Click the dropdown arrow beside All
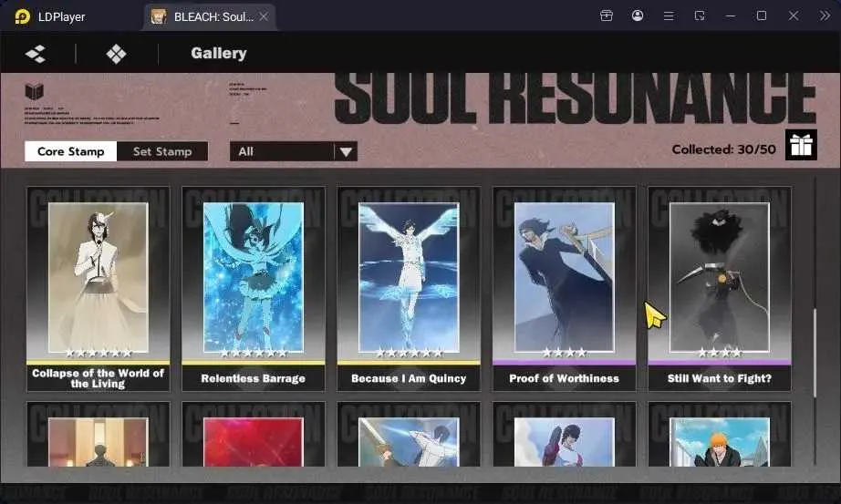841x504 pixels. point(346,152)
